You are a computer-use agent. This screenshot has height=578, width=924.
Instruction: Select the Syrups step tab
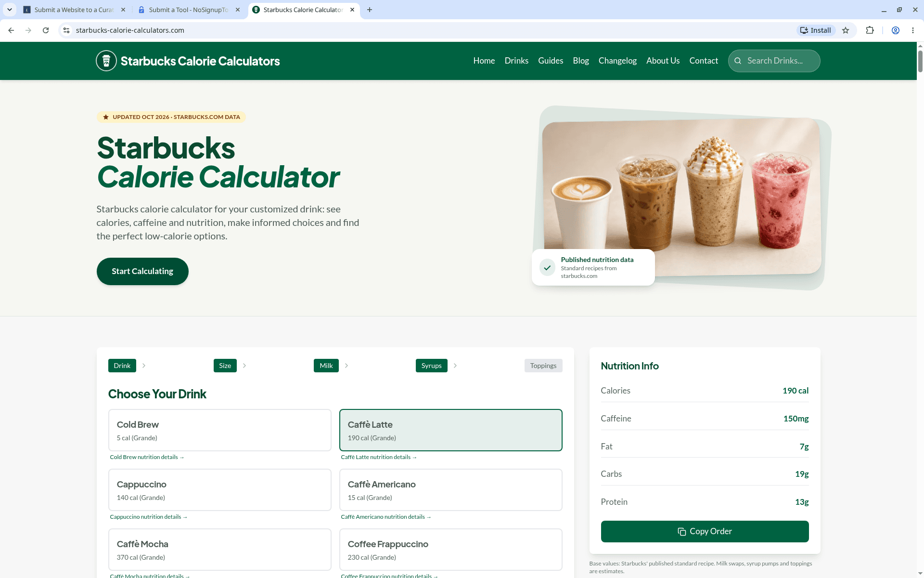[x=431, y=366]
